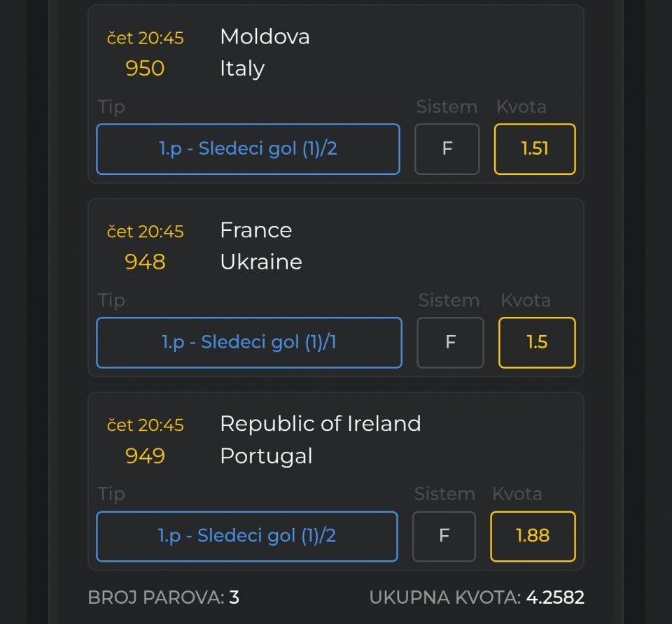The width and height of the screenshot is (672, 624).
Task: Click the Moldova–Italy tip selection box
Action: (248, 149)
